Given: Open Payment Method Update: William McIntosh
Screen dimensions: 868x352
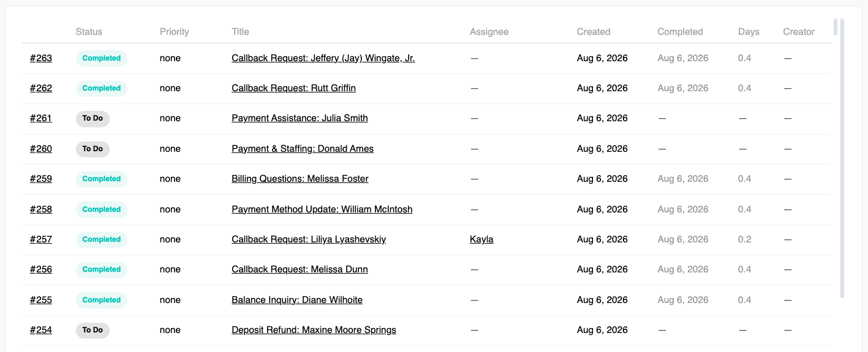Looking at the screenshot, I should click(322, 209).
